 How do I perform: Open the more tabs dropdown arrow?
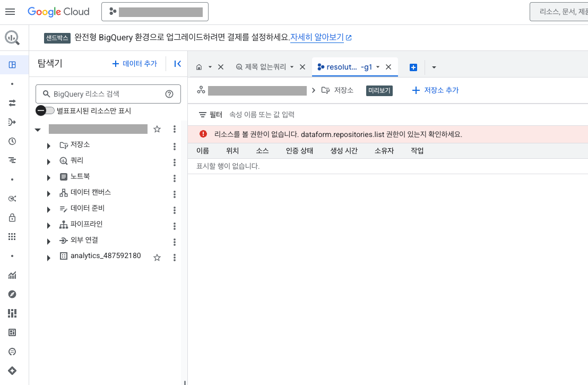tap(434, 67)
